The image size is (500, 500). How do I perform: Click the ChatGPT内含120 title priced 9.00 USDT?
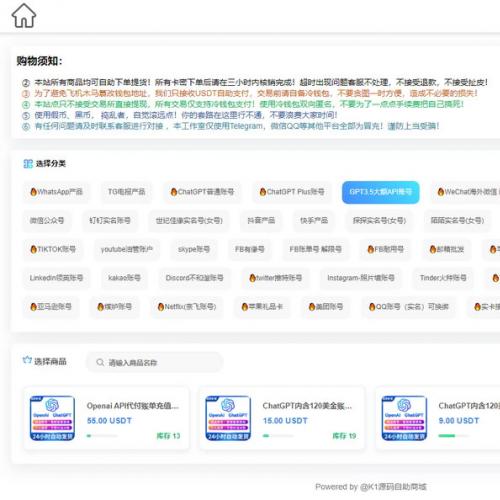469,406
